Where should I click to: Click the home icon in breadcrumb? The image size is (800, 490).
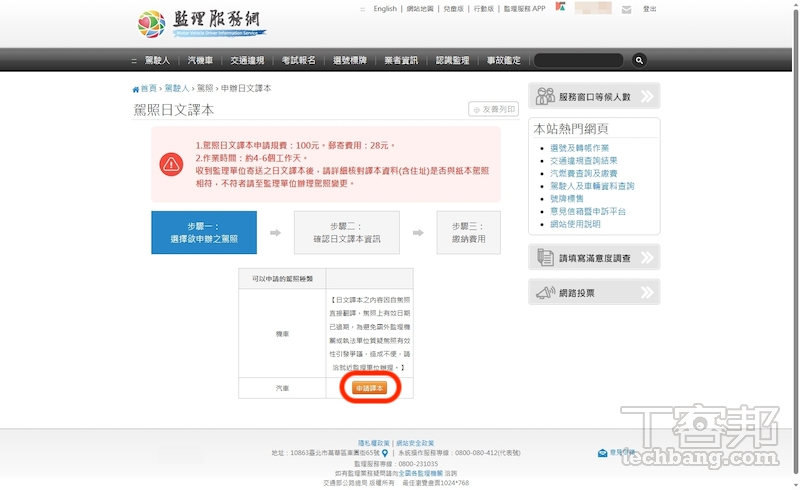pos(136,89)
